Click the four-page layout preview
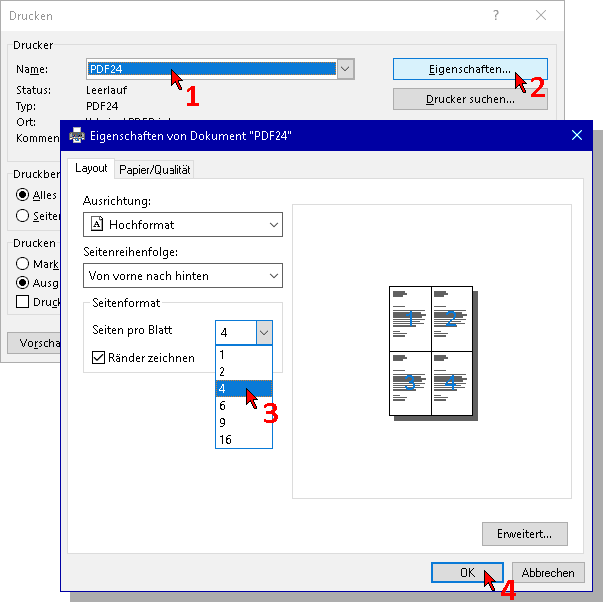The height and width of the screenshot is (602, 603). coord(431,350)
